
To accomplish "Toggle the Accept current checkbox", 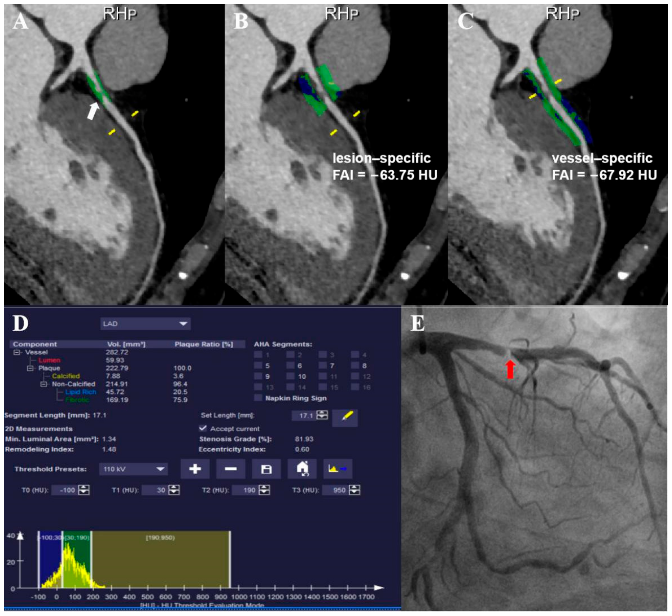I will pos(202,428).
